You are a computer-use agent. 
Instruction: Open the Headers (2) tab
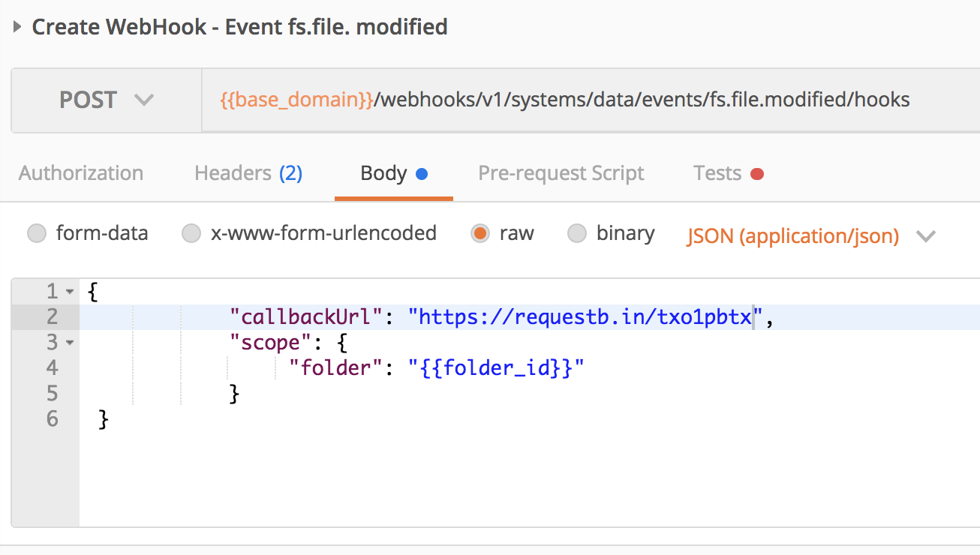coord(248,173)
